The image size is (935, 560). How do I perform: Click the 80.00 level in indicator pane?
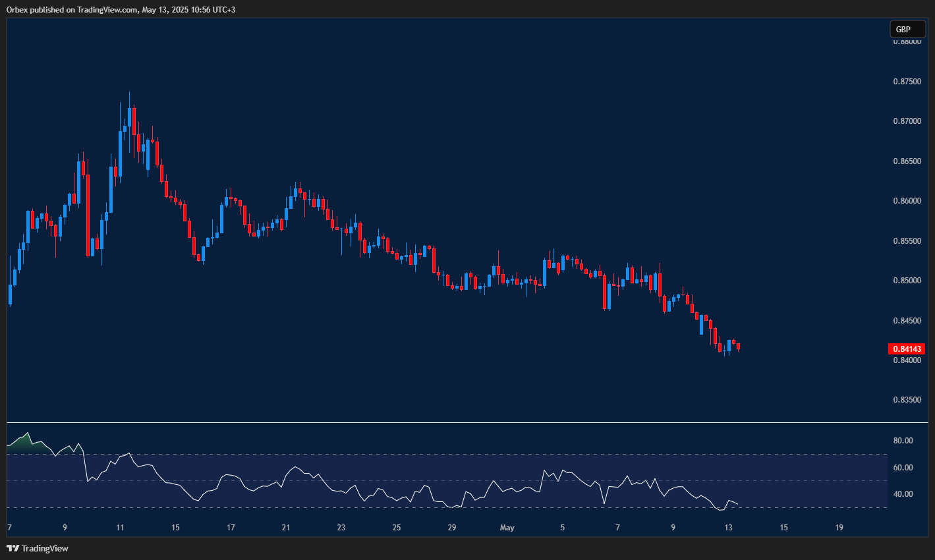pyautogui.click(x=905, y=439)
